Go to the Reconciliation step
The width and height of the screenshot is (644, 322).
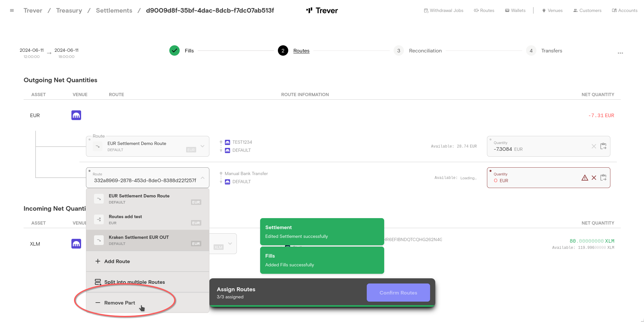(x=425, y=51)
